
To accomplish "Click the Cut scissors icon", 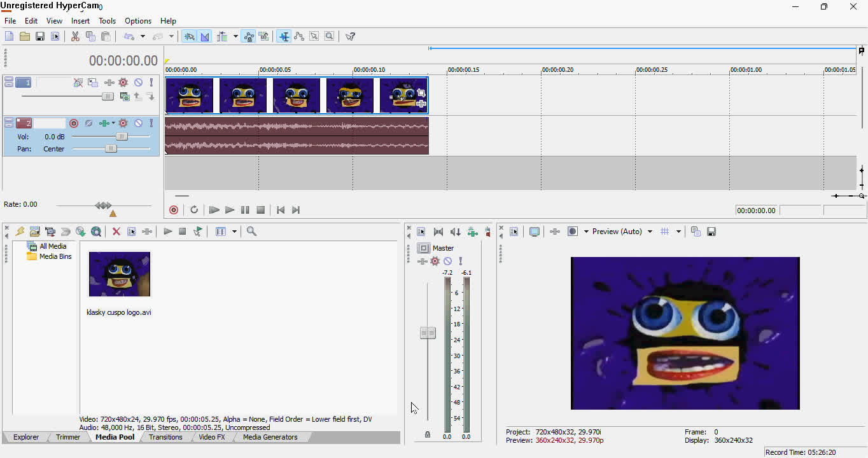I will [x=75, y=36].
